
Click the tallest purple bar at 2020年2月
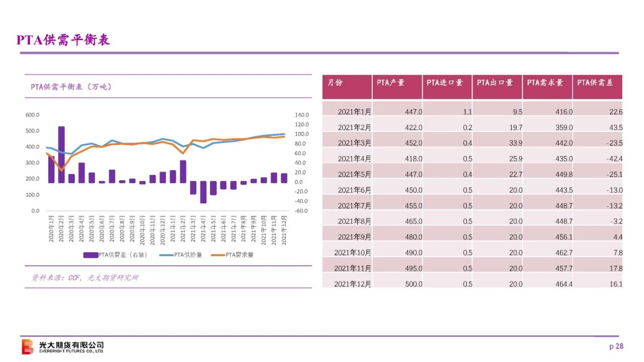click(x=61, y=154)
